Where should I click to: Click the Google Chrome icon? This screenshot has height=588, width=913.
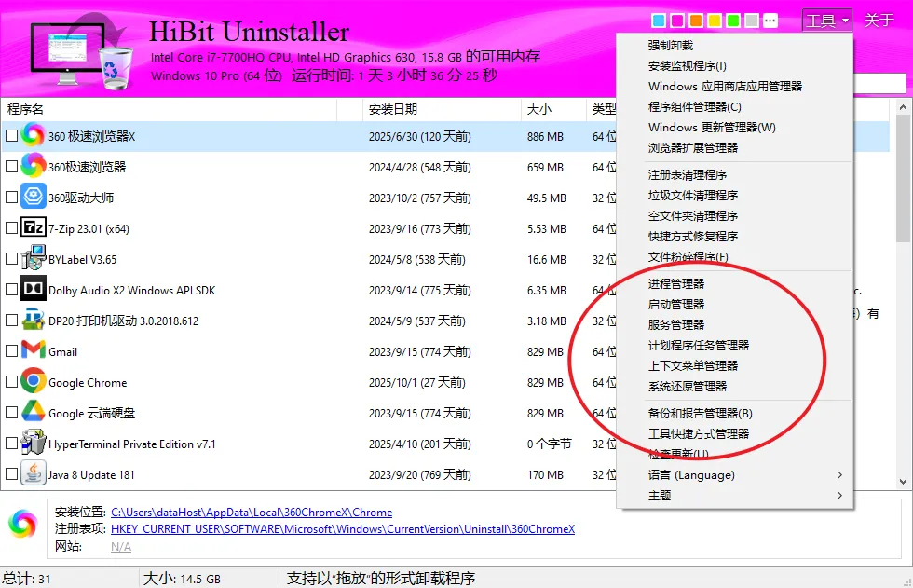tap(34, 381)
